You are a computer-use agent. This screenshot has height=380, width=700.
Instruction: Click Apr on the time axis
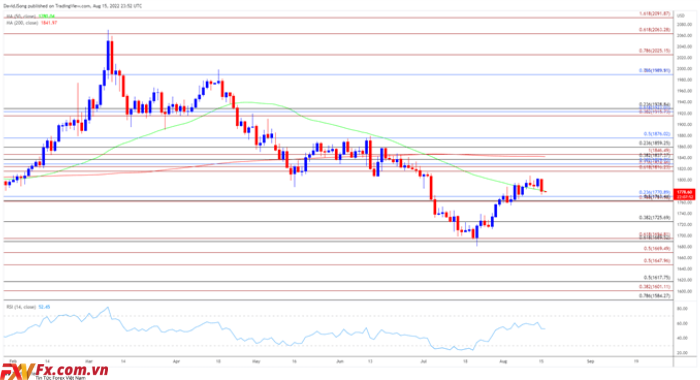[176, 361]
